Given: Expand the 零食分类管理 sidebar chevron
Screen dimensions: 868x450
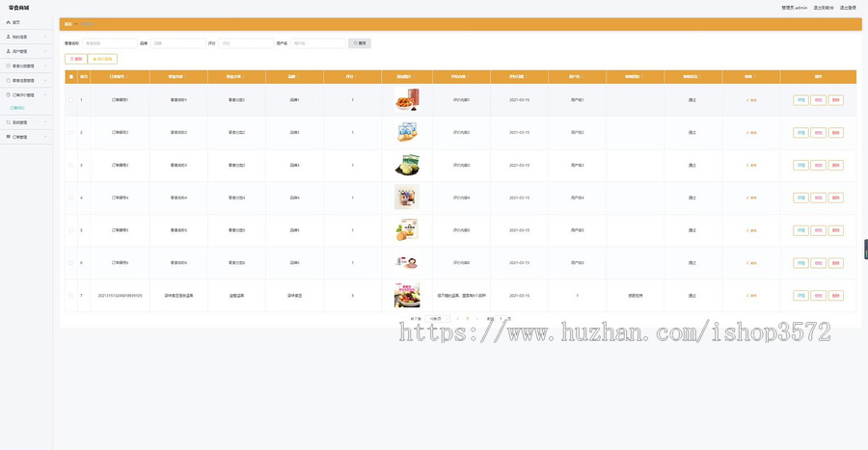Looking at the screenshot, I should (45, 66).
